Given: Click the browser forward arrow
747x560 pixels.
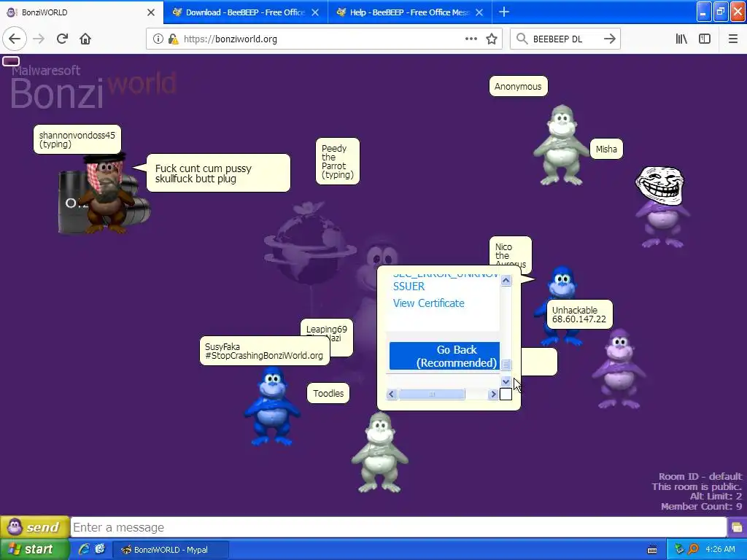Looking at the screenshot, I should click(x=39, y=39).
